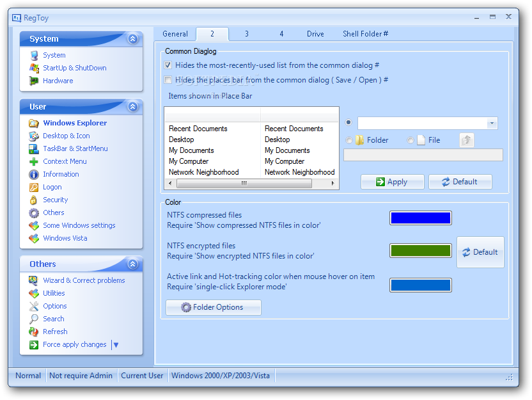The width and height of the screenshot is (532, 400).
Task: Click the Security padlock icon
Action: (34, 200)
